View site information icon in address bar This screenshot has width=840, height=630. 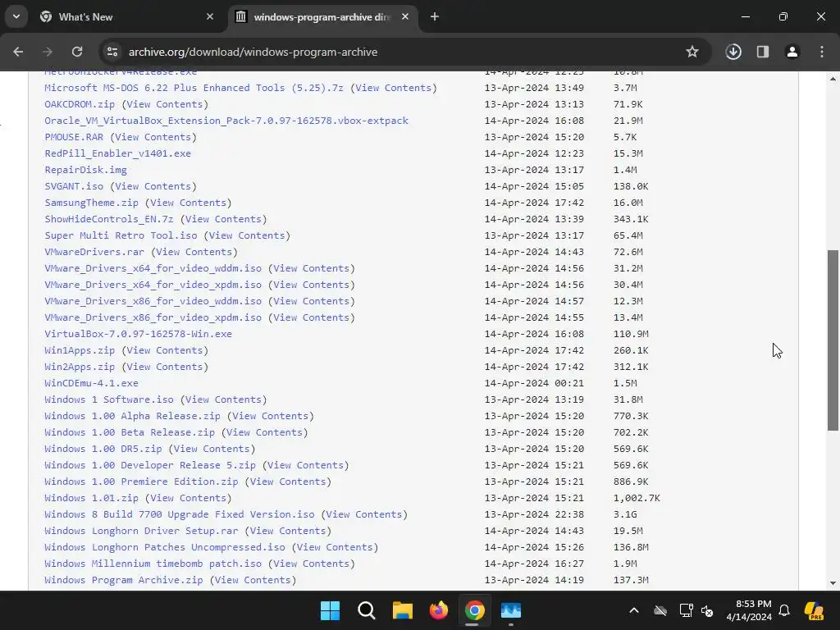coord(112,52)
